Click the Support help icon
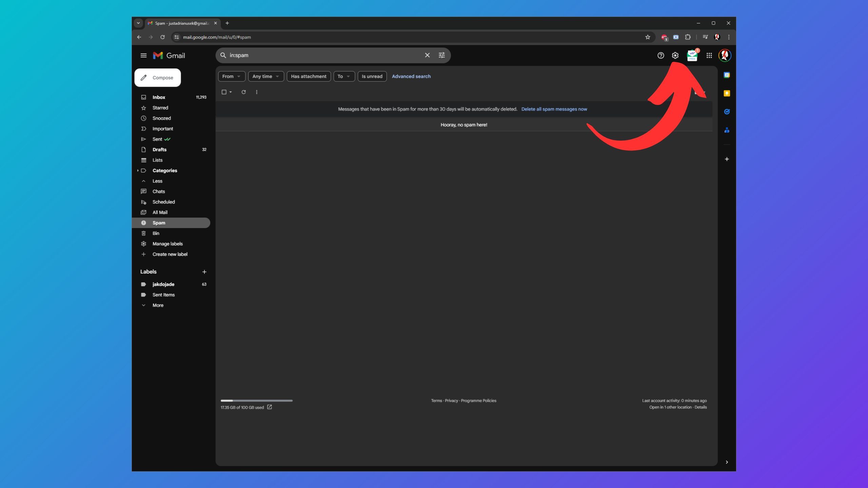 (660, 55)
